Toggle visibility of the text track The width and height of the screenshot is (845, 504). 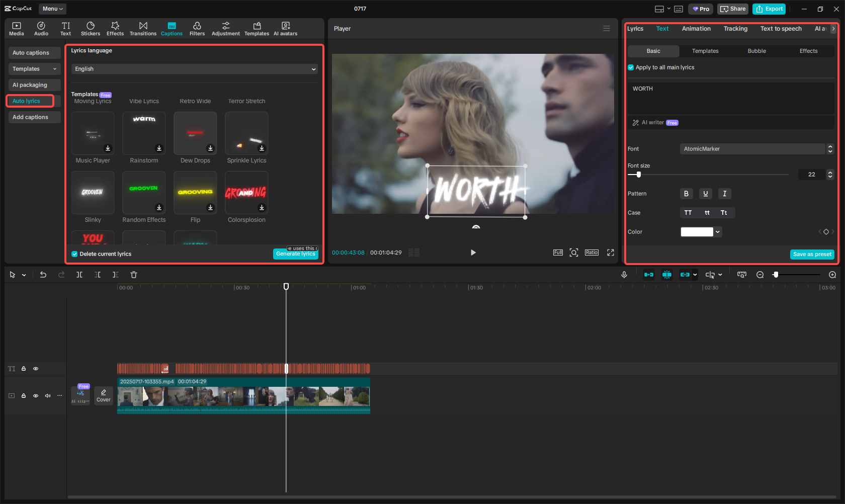(36, 369)
